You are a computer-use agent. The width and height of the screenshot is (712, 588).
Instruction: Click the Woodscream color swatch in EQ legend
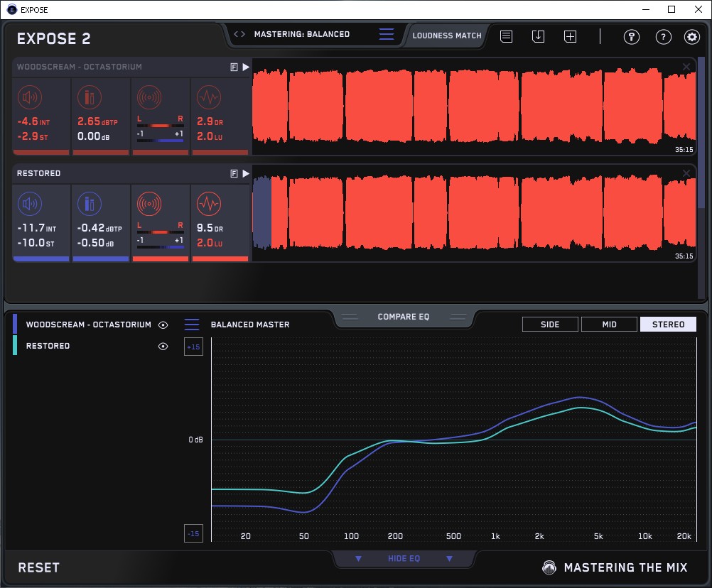point(15,324)
